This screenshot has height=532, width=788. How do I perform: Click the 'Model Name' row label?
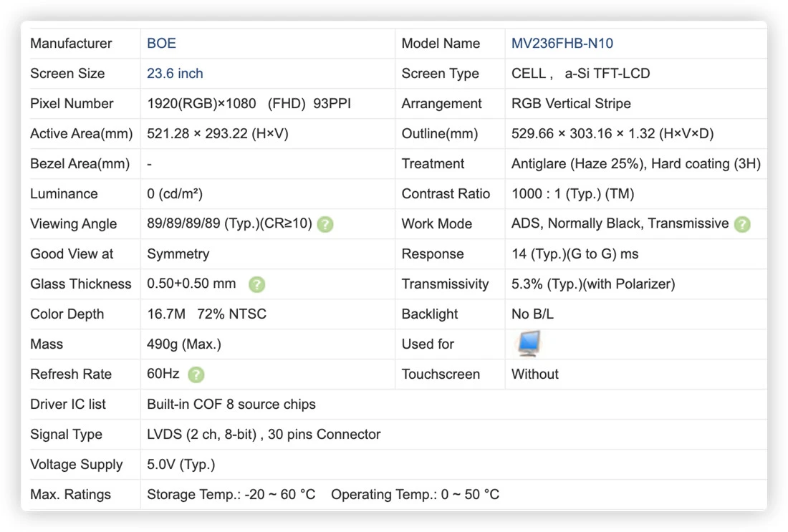(441, 43)
